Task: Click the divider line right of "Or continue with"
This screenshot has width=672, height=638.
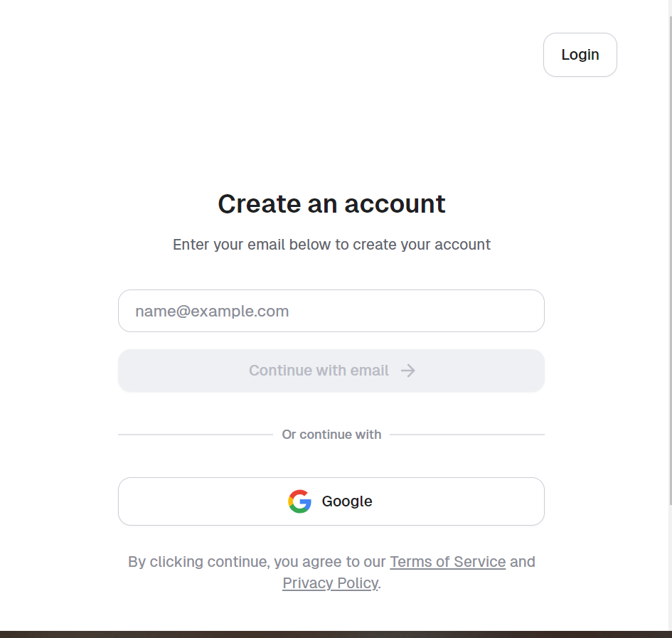Action: pos(467,435)
